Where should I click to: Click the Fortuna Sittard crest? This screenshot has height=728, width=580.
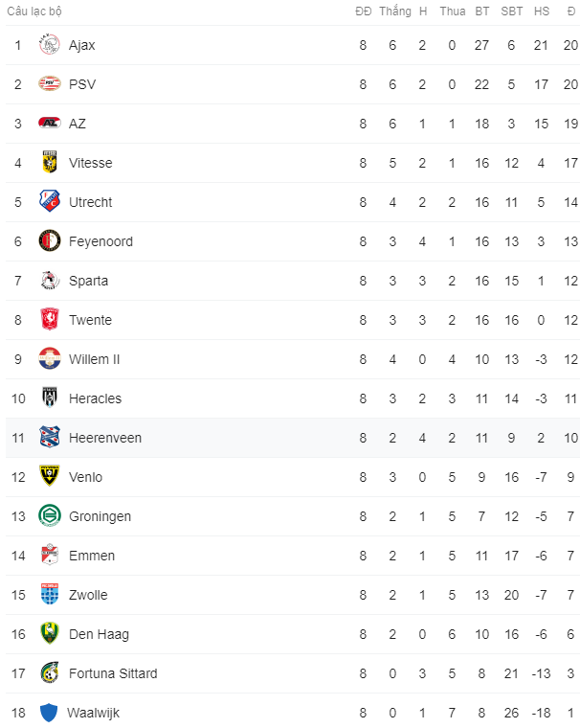click(x=49, y=673)
